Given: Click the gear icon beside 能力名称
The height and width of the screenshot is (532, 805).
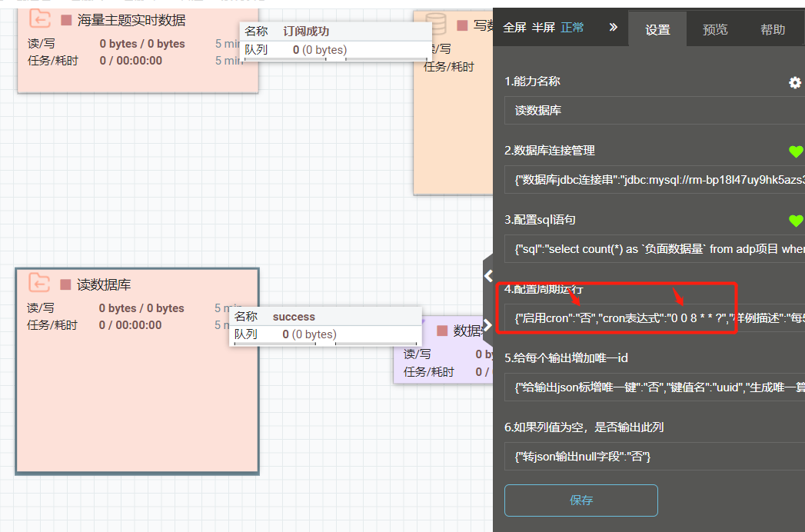Looking at the screenshot, I should [x=795, y=82].
